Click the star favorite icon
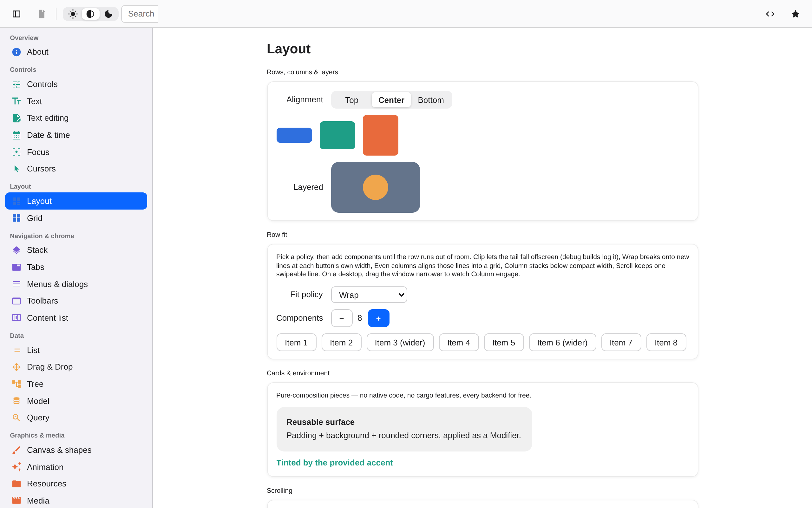The width and height of the screenshot is (812, 508). 795,14
